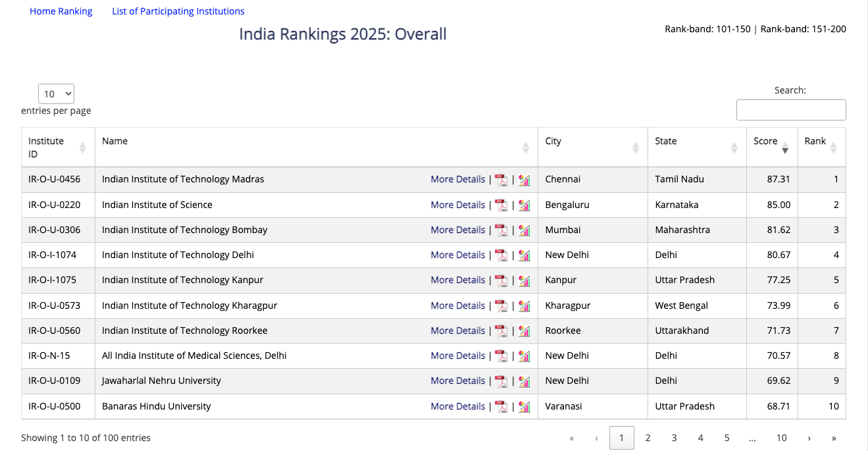
Task: View Rank-band 101-150 list
Action: click(707, 29)
